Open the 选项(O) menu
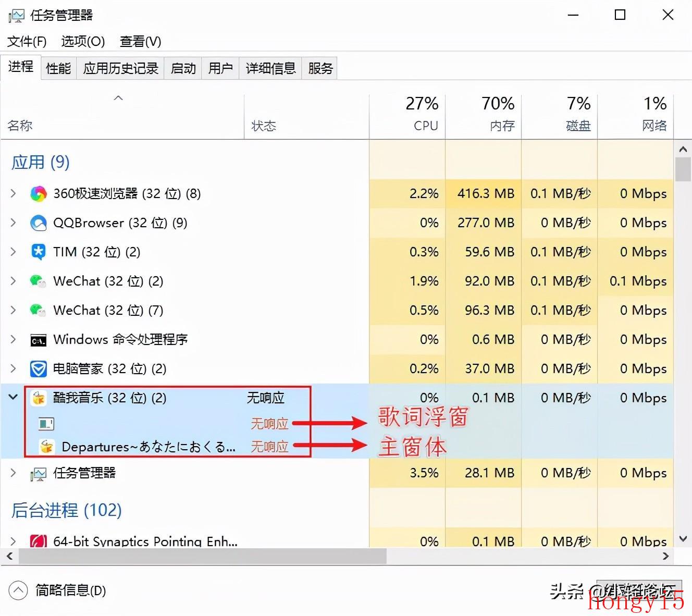 83,41
